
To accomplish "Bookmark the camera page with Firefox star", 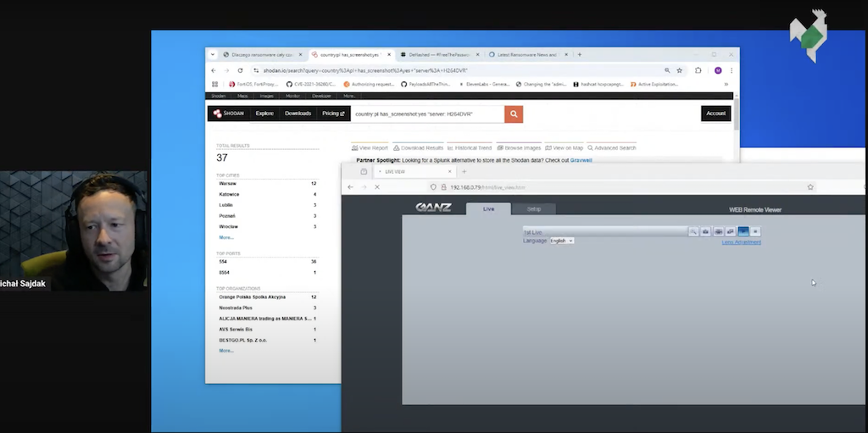I will tap(810, 186).
